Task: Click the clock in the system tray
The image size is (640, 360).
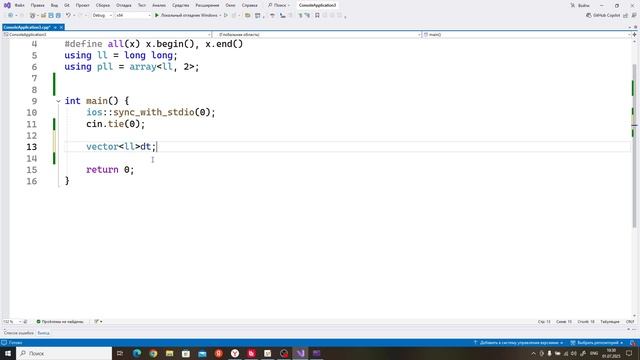Action: click(x=611, y=353)
